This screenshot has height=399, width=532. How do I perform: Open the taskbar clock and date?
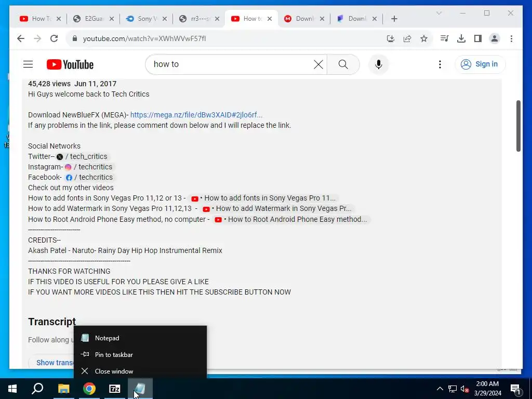tap(487, 389)
